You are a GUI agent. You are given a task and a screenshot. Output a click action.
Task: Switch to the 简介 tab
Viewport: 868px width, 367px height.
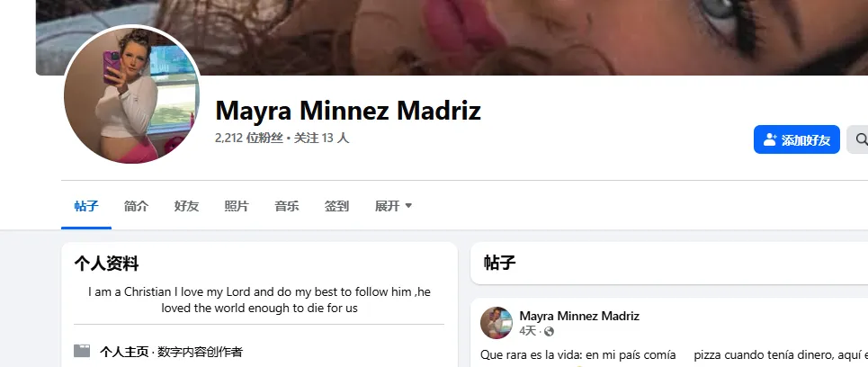point(136,206)
